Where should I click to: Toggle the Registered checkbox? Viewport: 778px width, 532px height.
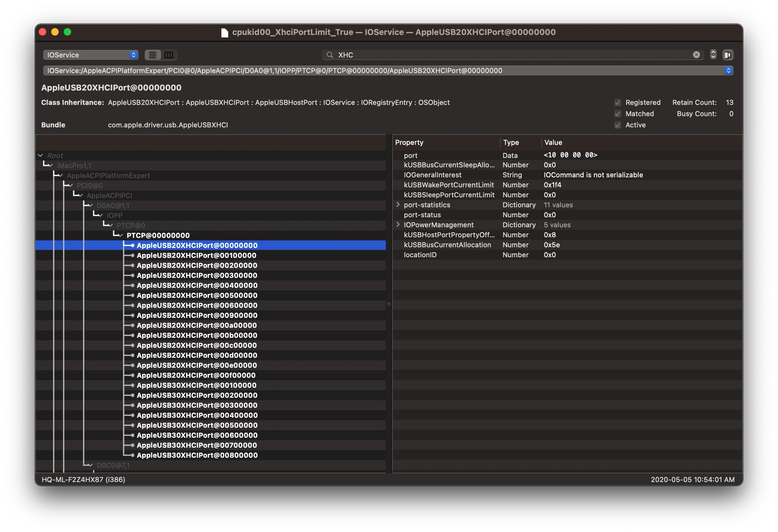[618, 102]
